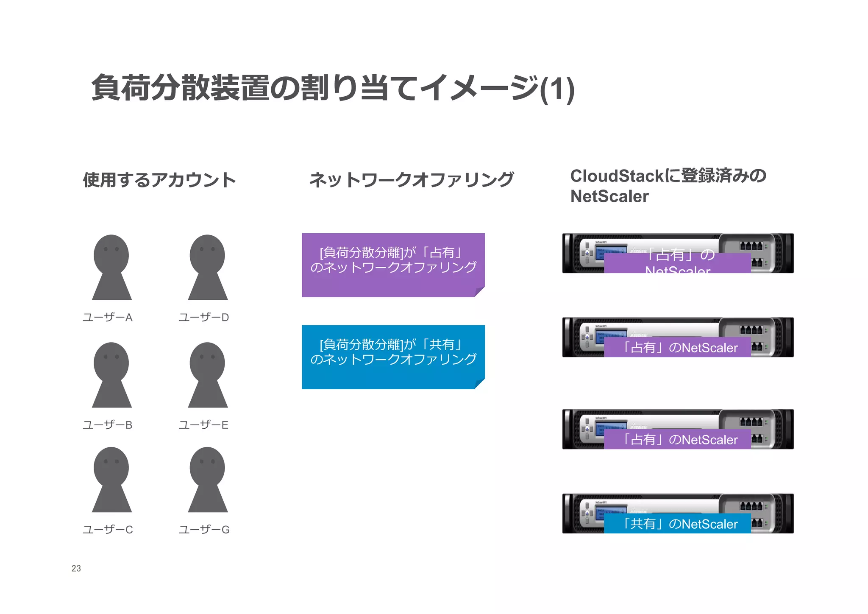Click the ユーザーA text label
The image size is (868, 614).
tap(108, 317)
